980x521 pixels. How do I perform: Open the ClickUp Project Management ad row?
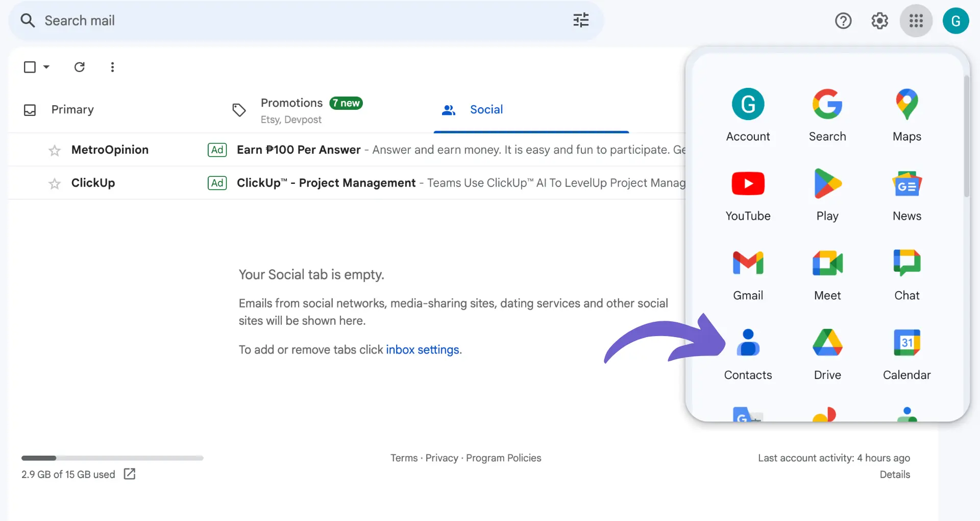347,183
